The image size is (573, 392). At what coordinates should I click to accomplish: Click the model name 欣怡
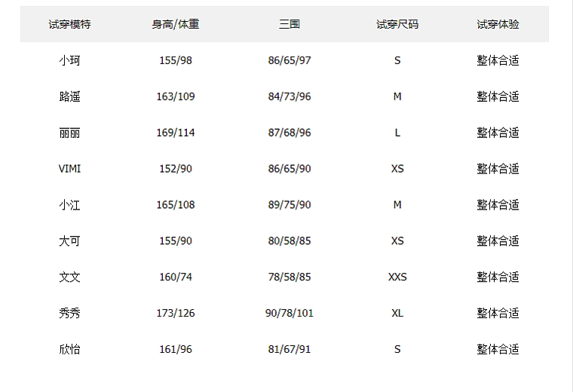coord(69,349)
